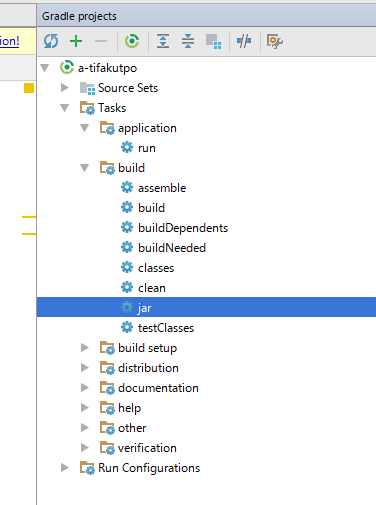Image resolution: width=376 pixels, height=505 pixels.
Task: Click the other folder label
Action: [x=132, y=428]
